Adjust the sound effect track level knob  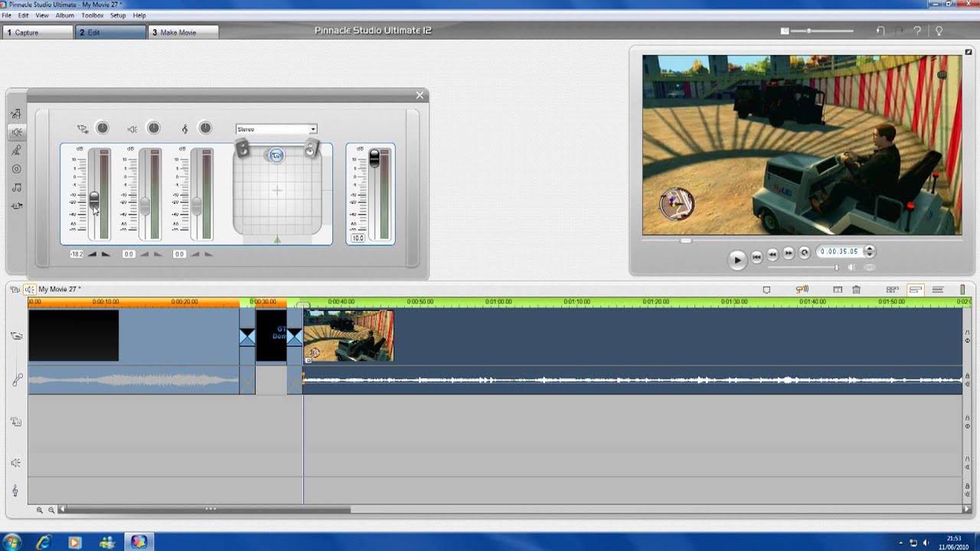154,128
